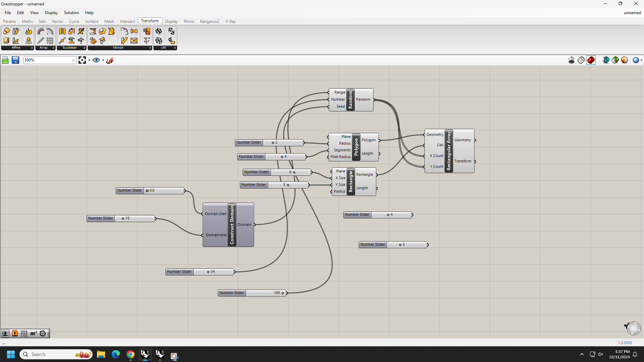
Task: Choose the Point Deform icon
Action: [x=147, y=41]
